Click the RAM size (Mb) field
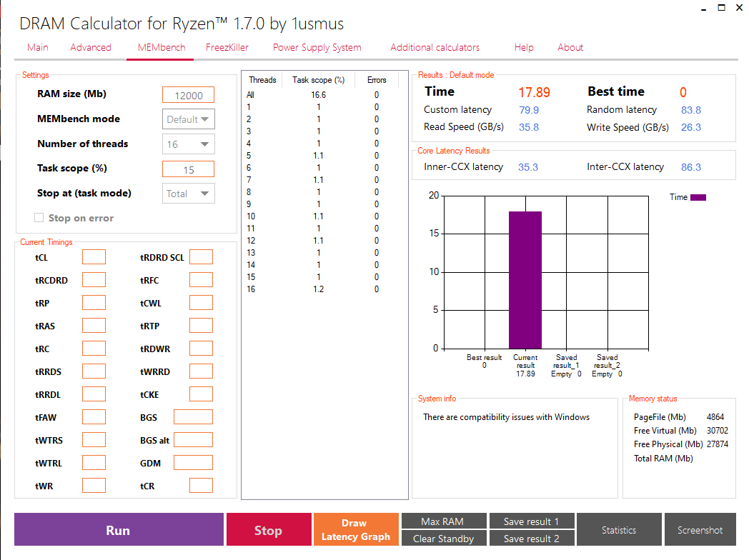Screen dimensions: 749x560 (188, 95)
